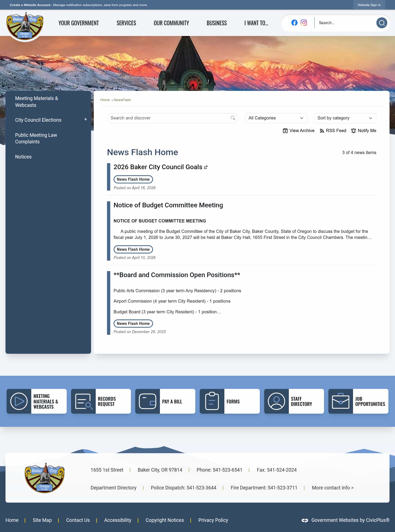Screen dimensions: 395x532
Task: Click the footer Home link
Action: (x=12, y=520)
